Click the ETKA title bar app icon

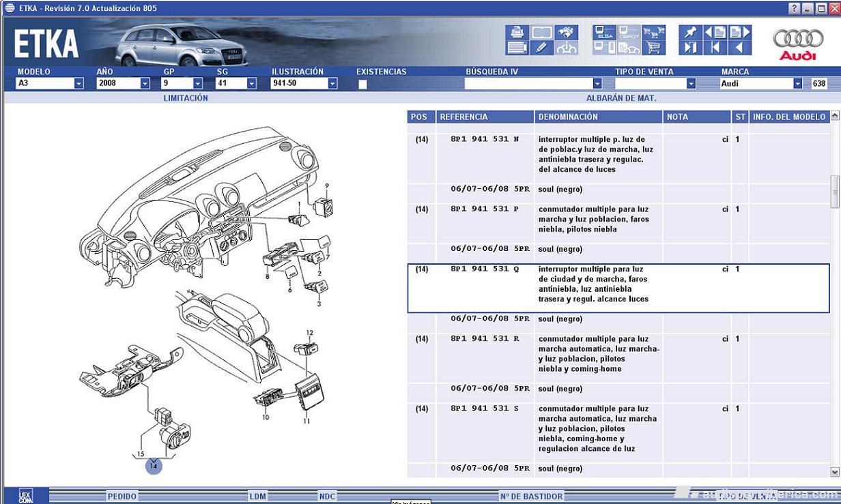10,8
